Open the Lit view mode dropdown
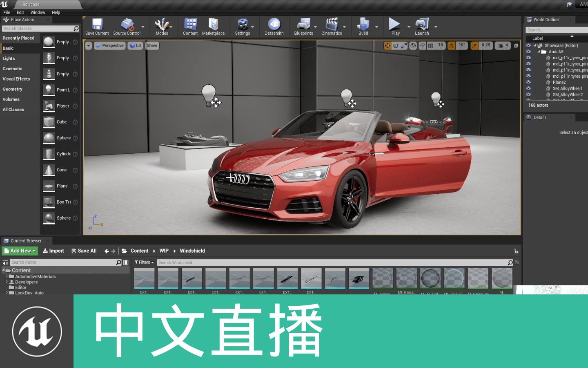Viewport: 588px width, 368px height. 135,46
